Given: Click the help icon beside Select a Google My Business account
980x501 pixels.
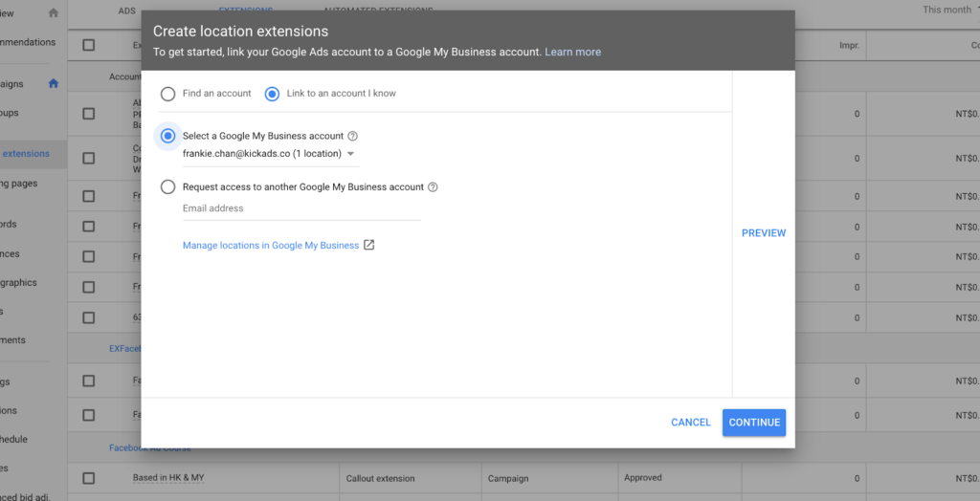Looking at the screenshot, I should tap(352, 136).
